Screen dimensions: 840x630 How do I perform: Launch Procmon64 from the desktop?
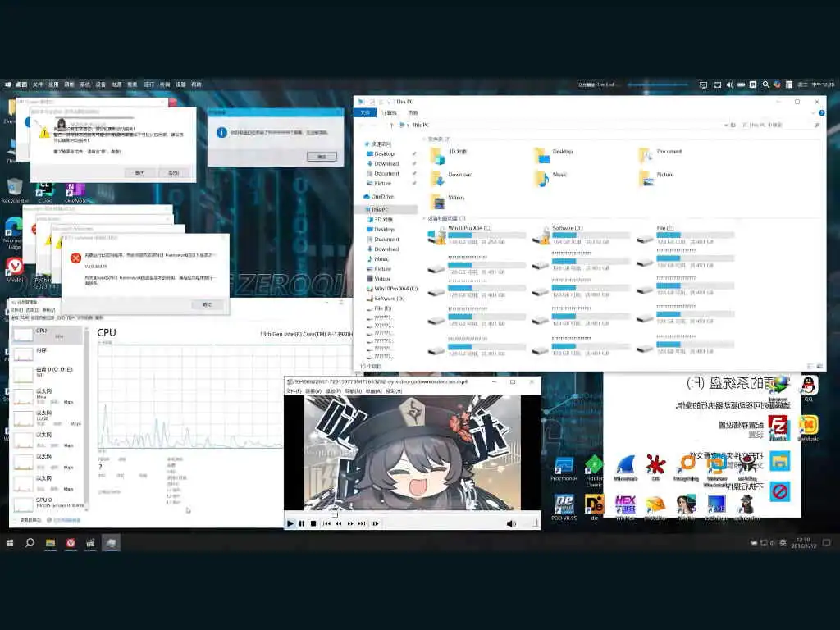[564, 469]
